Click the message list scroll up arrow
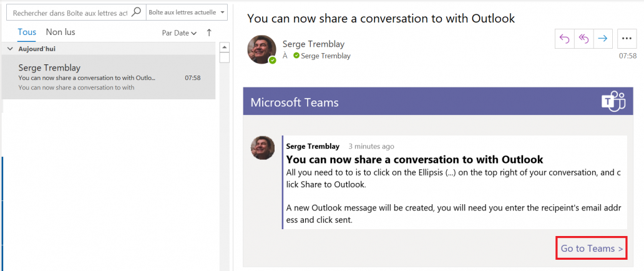644x271 pixels. (224, 47)
